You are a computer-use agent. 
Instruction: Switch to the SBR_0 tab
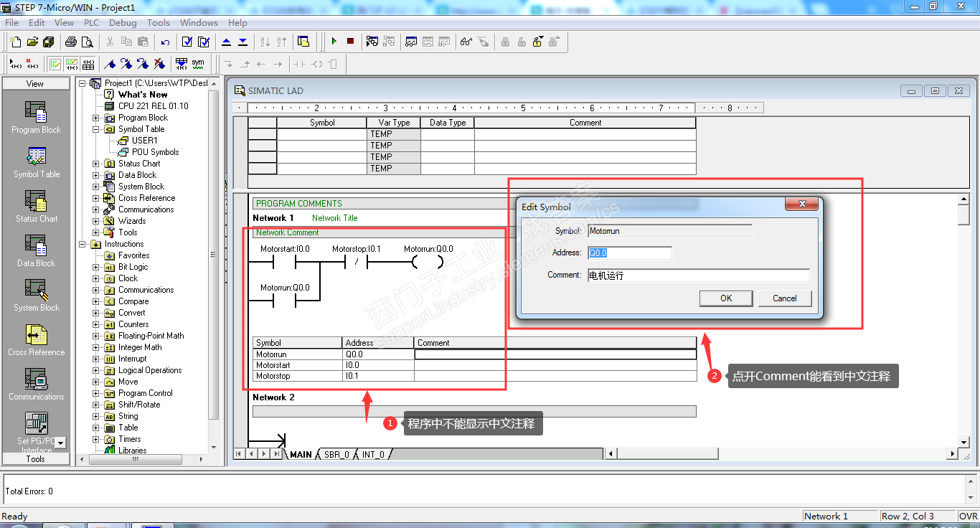336,454
